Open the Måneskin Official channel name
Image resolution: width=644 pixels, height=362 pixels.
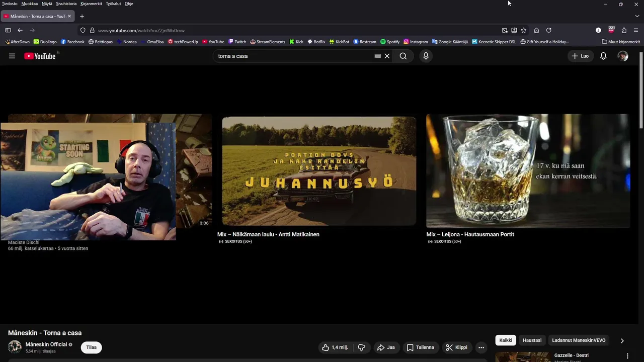coord(46,344)
